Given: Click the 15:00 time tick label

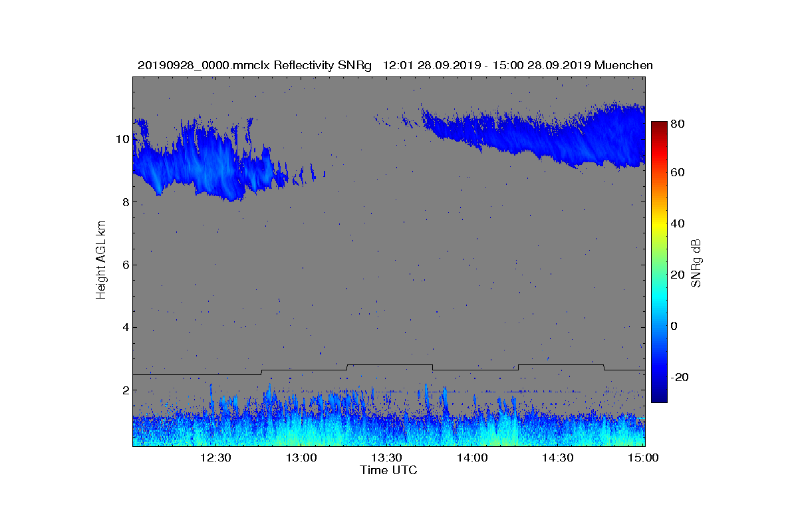Looking at the screenshot, I should 643,458.
